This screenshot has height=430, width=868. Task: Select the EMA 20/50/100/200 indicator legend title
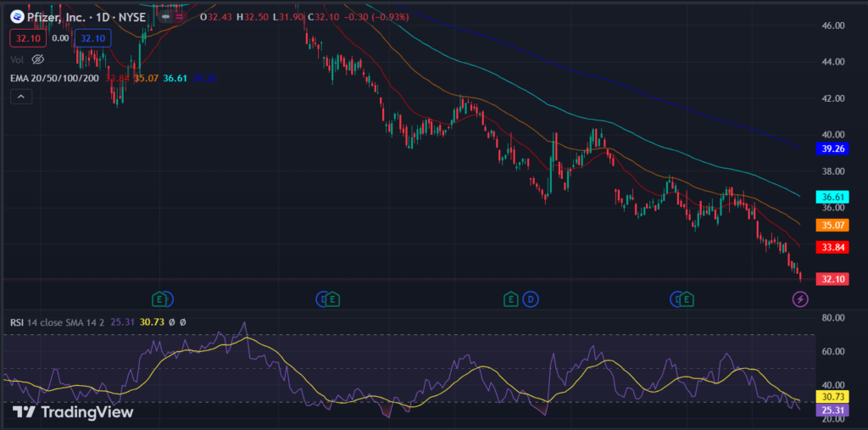[54, 78]
